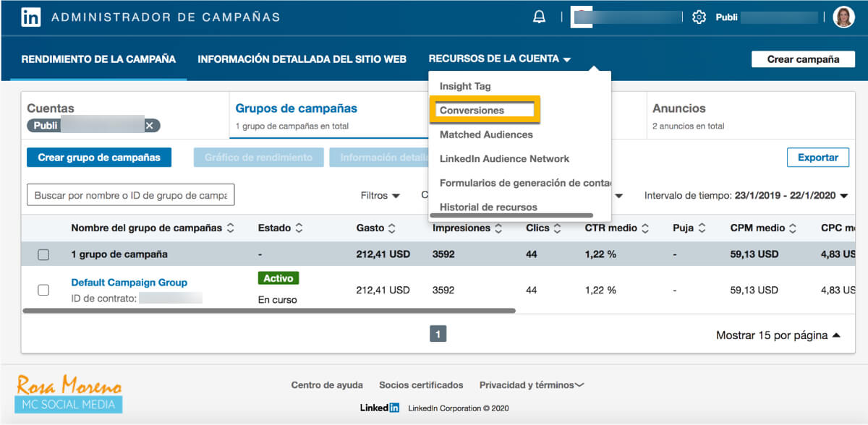Image resolution: width=868 pixels, height=425 pixels.
Task: Open the Default Campaign Group link
Action: [x=129, y=283]
